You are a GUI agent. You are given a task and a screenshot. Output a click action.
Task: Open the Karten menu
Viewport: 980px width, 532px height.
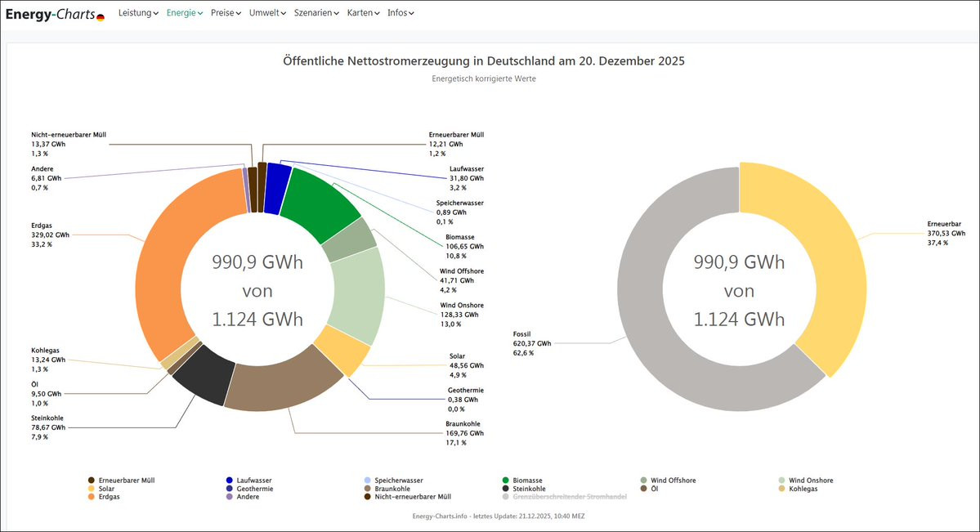[363, 13]
